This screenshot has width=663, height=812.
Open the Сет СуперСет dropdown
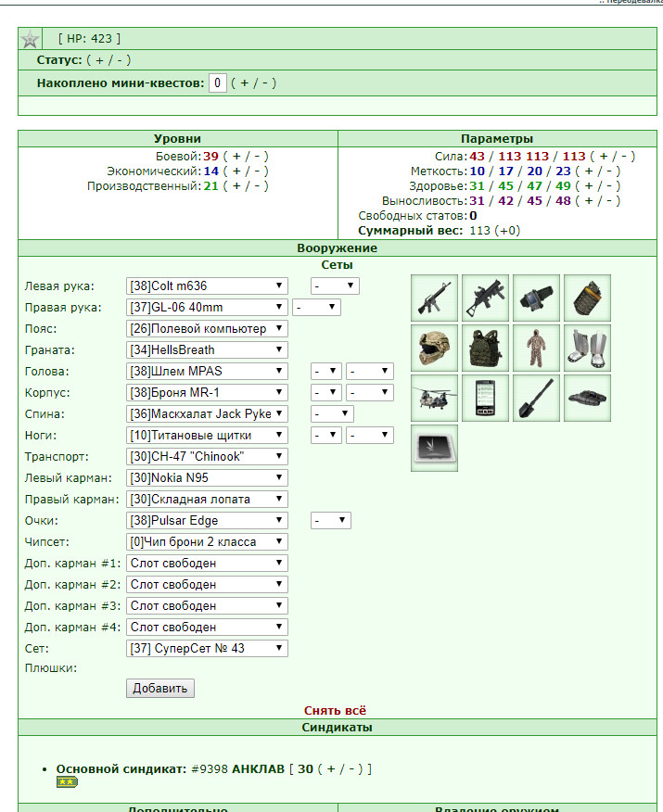pyautogui.click(x=207, y=648)
